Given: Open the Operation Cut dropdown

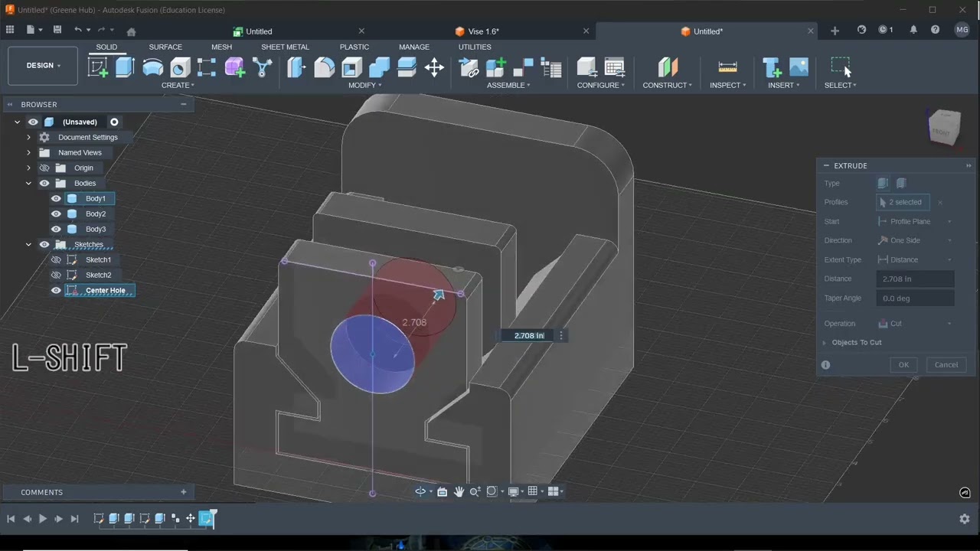Looking at the screenshot, I should pyautogui.click(x=915, y=324).
